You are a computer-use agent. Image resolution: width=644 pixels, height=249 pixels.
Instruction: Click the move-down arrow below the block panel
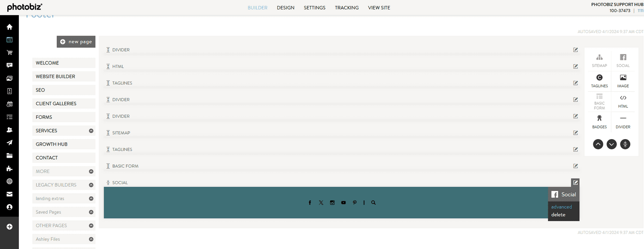[x=611, y=144]
